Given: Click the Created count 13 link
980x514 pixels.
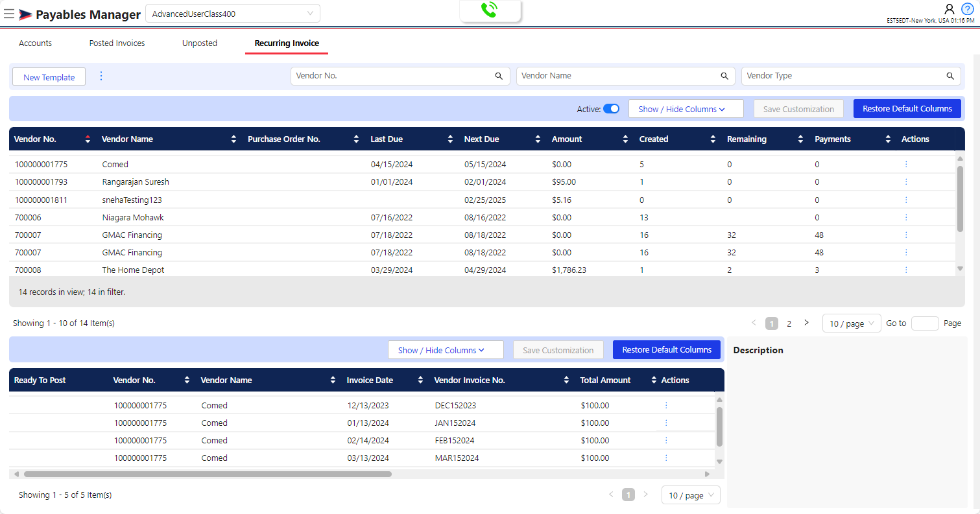Looking at the screenshot, I should 644,217.
